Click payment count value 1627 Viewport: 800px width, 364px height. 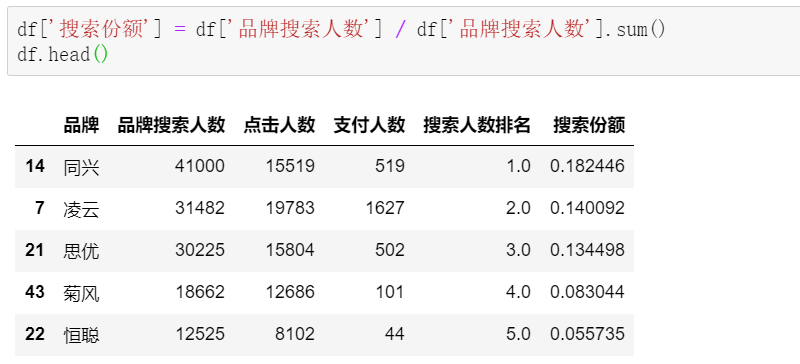pyautogui.click(x=385, y=208)
